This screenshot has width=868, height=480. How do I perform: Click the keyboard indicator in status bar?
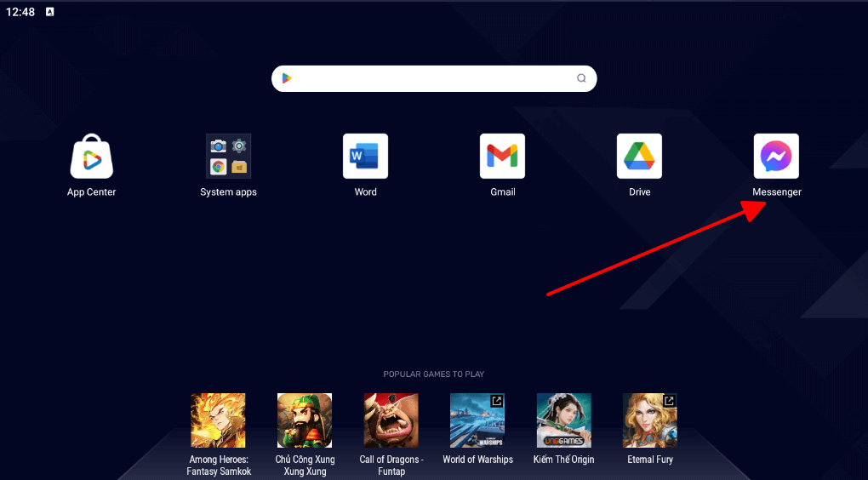[50, 12]
